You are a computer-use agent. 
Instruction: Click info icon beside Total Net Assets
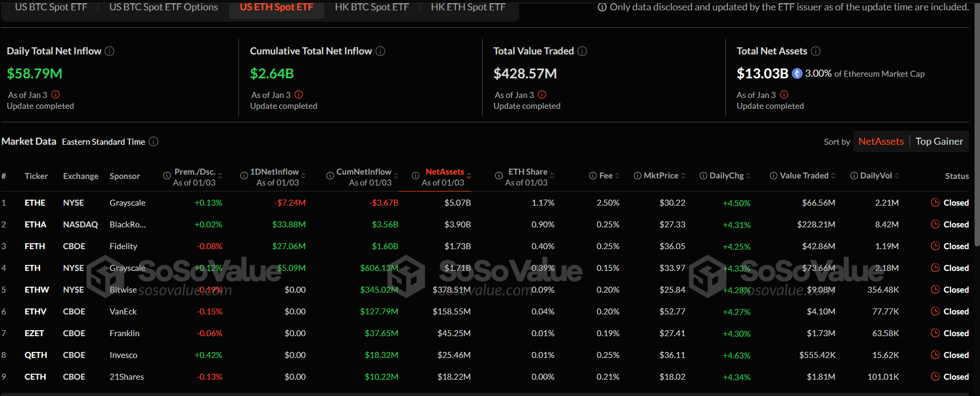816,51
